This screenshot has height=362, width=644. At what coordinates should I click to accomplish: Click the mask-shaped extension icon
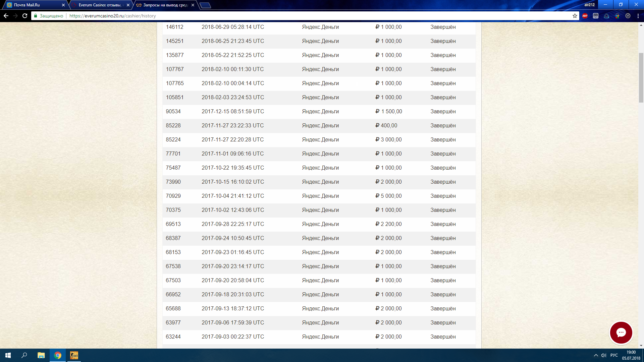pos(596,16)
